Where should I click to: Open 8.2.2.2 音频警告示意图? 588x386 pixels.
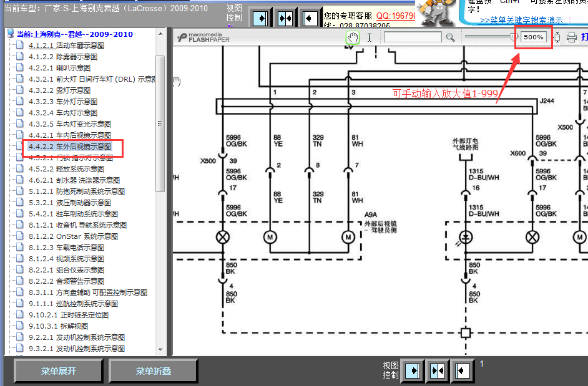click(x=66, y=281)
